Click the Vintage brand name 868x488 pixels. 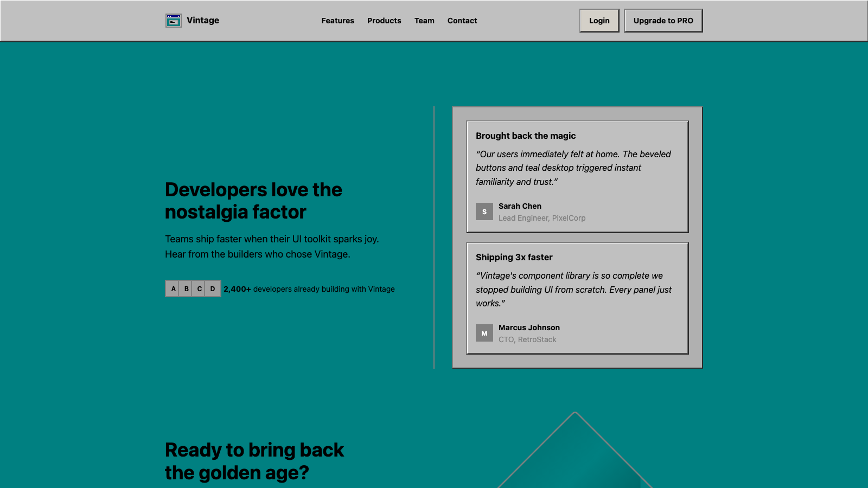tap(203, 21)
